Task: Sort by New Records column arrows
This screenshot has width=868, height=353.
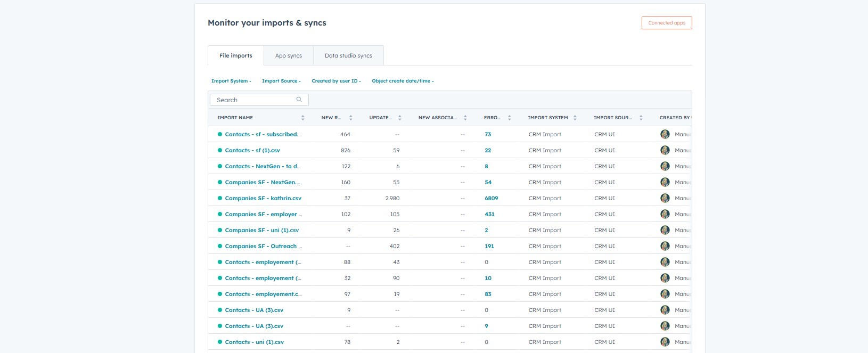Action: pyautogui.click(x=350, y=118)
